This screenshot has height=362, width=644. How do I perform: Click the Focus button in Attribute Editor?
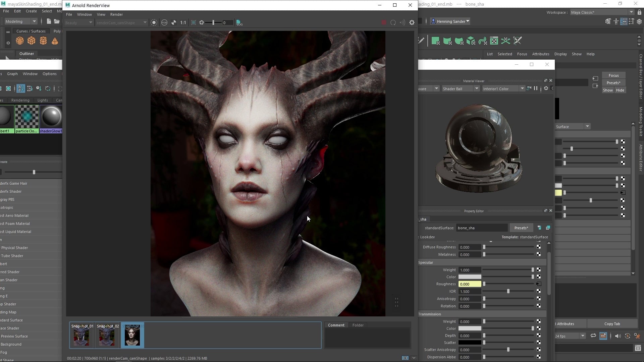pos(613,75)
